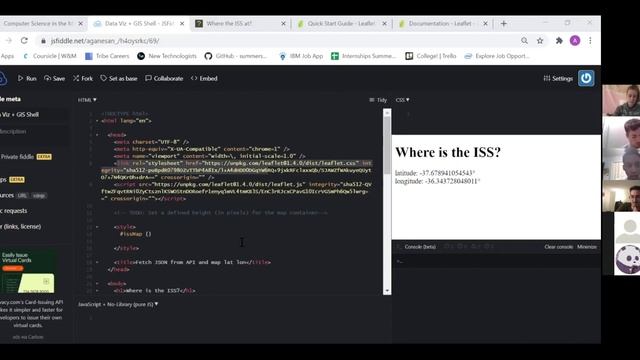Reload the page
The image size is (640, 360).
tap(24, 40)
